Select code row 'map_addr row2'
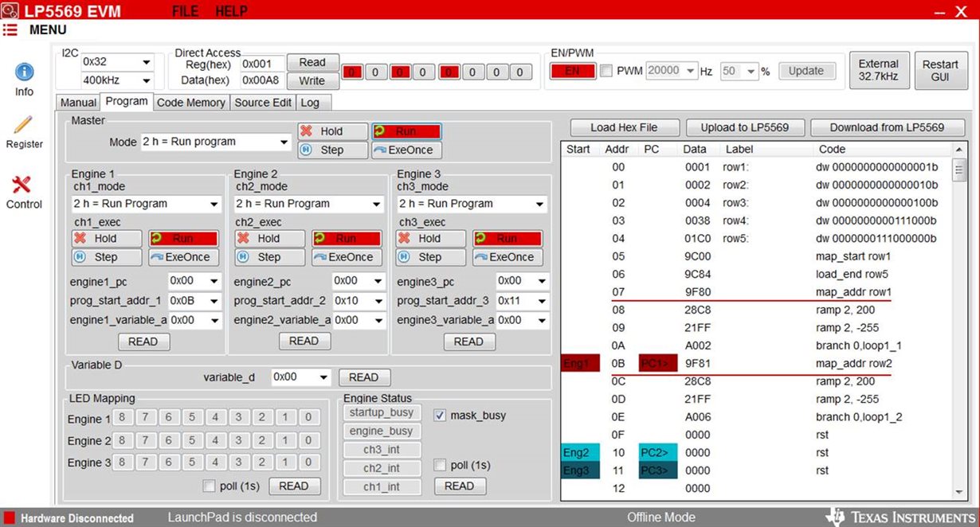This screenshot has height=527, width=980. coord(755,363)
